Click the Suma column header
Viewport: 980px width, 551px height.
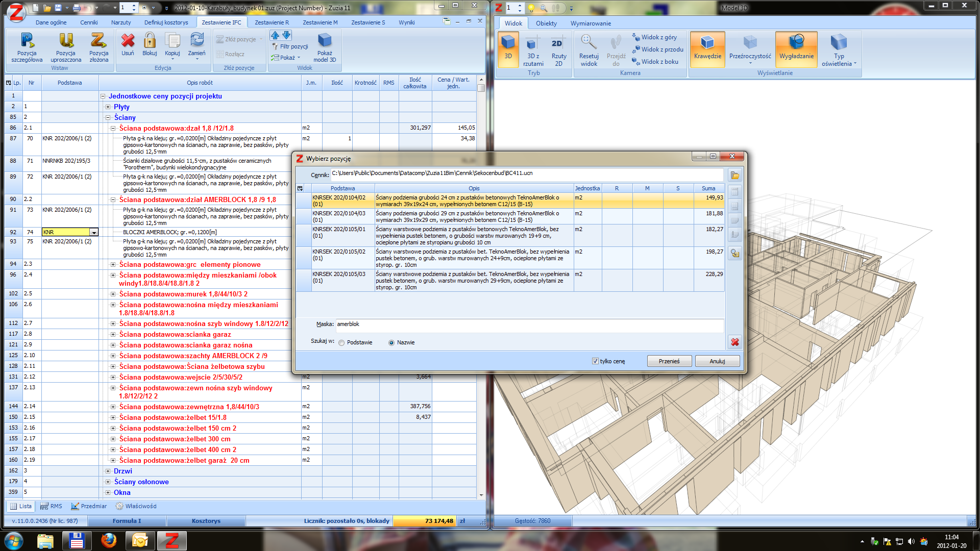708,189
